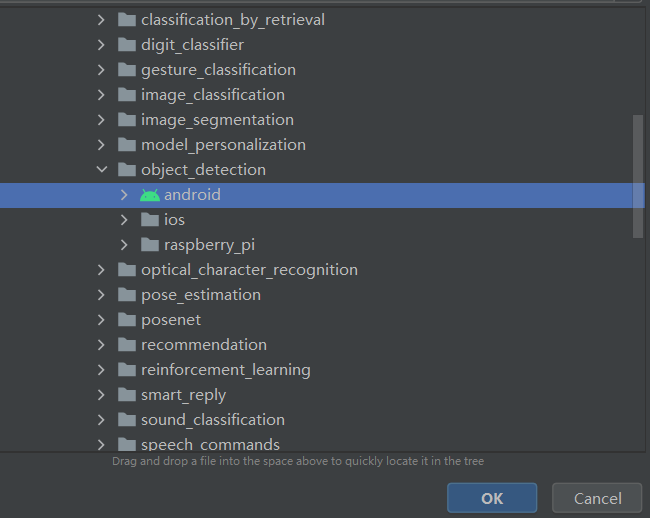Click the posenet folder icon

tap(127, 320)
